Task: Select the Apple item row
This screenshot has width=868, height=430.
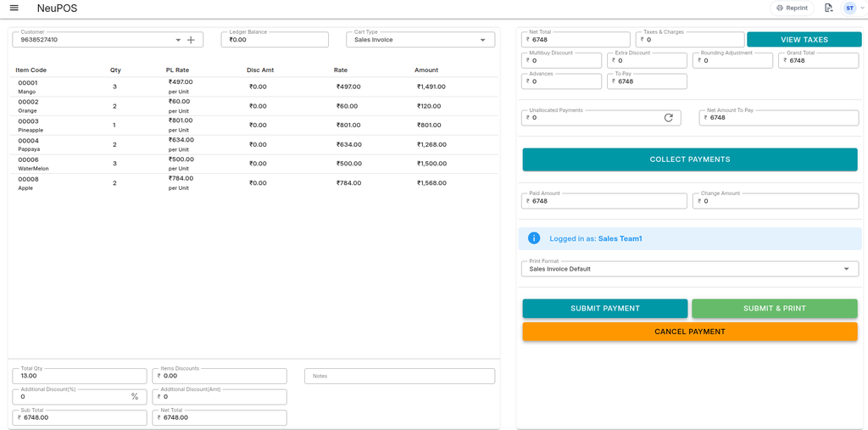Action: 253,183
